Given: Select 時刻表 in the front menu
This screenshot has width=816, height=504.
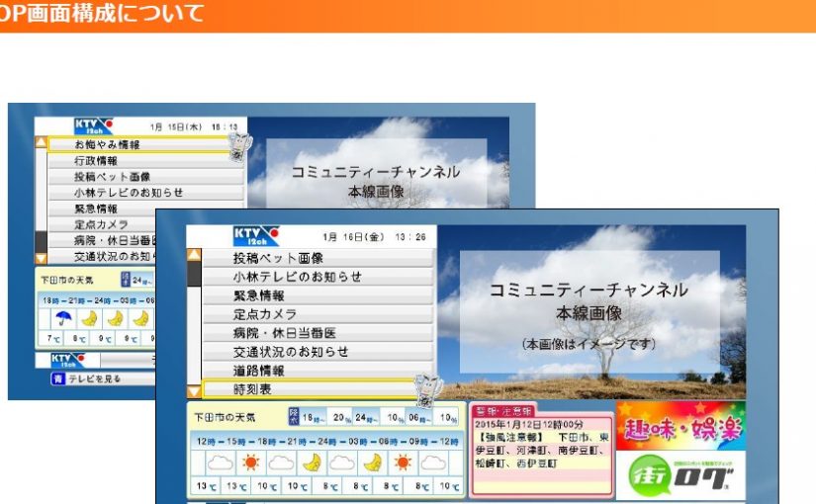Looking at the screenshot, I should (307, 389).
